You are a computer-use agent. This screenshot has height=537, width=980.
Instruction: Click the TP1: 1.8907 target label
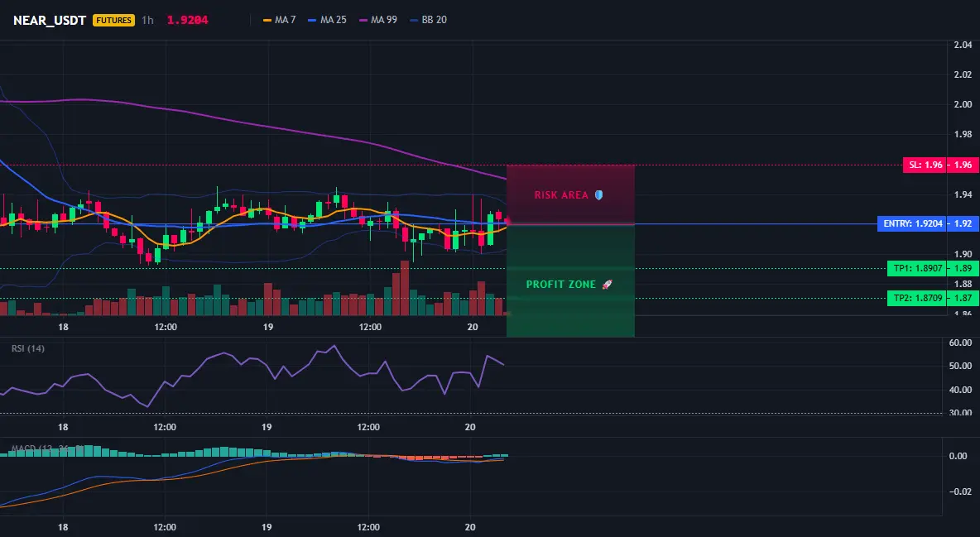point(917,269)
